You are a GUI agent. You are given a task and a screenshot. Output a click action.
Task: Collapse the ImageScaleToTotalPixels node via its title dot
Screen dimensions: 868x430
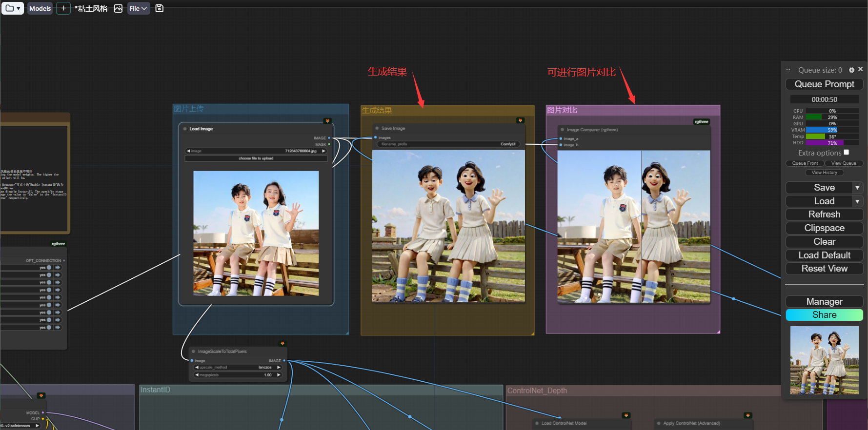coord(194,352)
